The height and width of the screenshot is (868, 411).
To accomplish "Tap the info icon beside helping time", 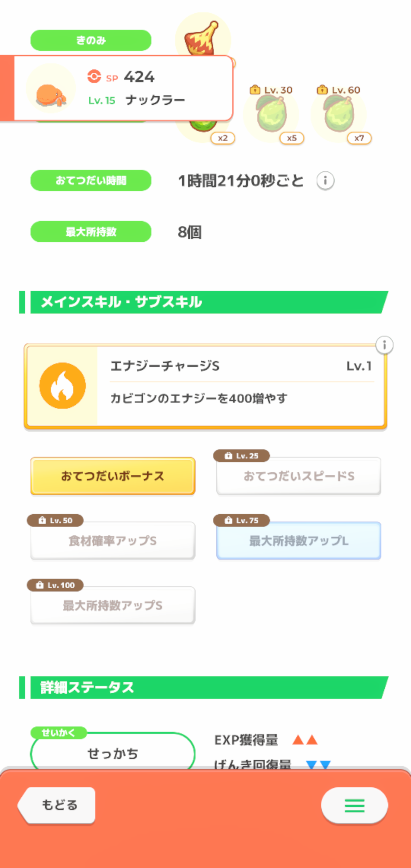I will [325, 180].
